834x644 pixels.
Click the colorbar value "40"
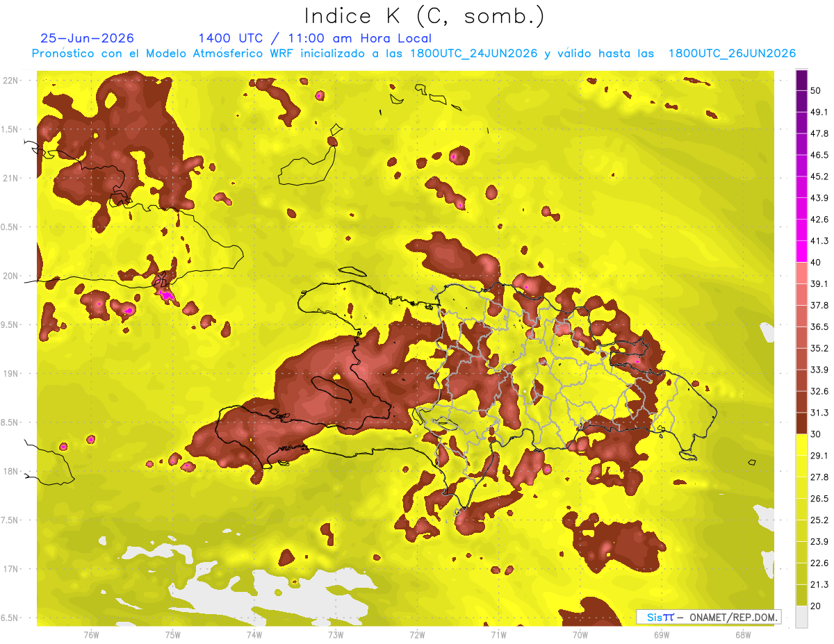point(816,262)
